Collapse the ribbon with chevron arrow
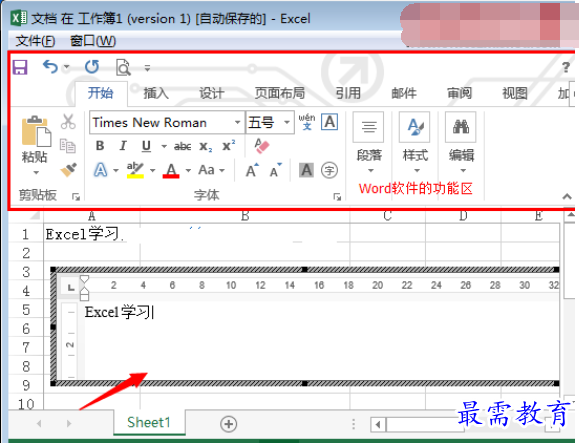This screenshot has height=445, width=579. (567, 196)
